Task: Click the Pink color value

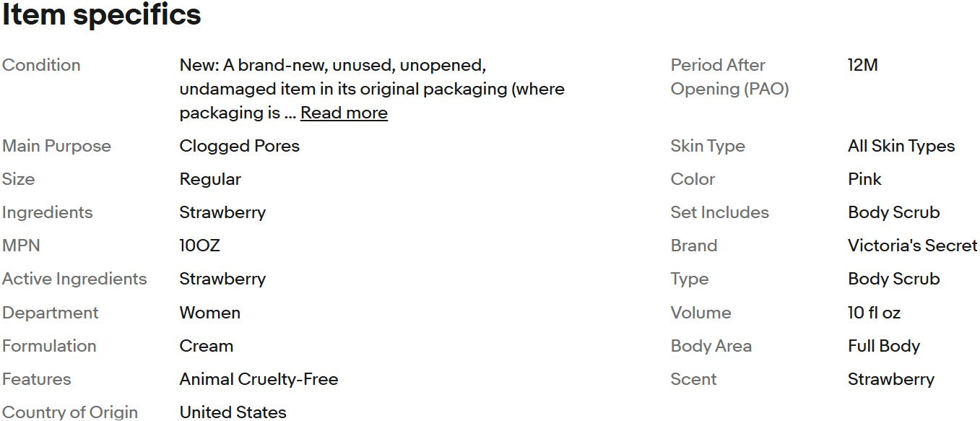Action: (x=864, y=179)
